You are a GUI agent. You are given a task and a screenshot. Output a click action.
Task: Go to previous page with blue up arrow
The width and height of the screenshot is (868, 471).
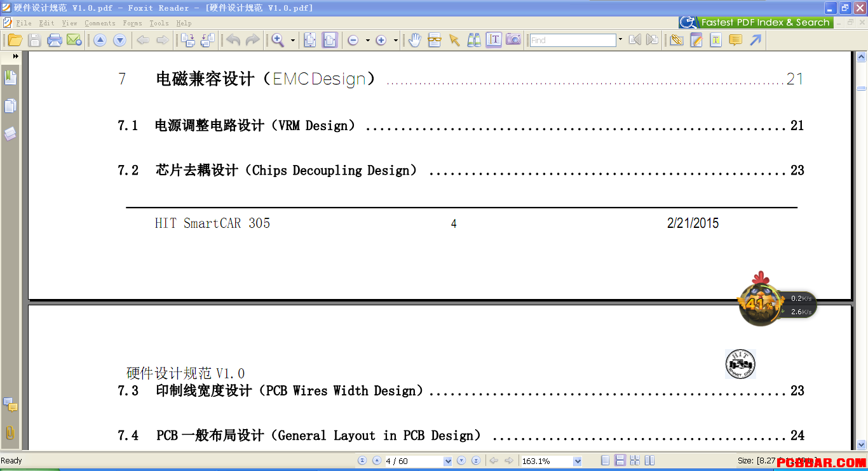click(x=100, y=40)
